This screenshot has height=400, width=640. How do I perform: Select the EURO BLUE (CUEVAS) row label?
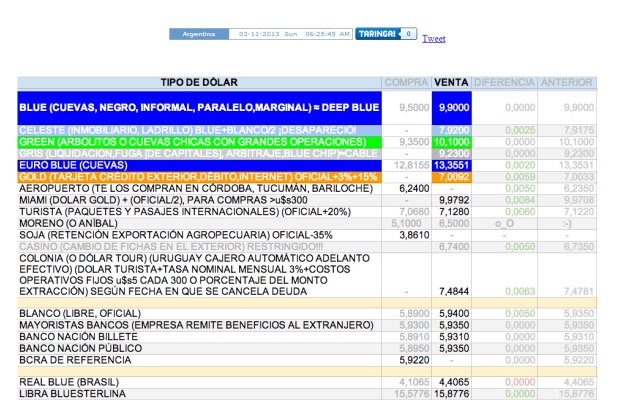point(199,165)
